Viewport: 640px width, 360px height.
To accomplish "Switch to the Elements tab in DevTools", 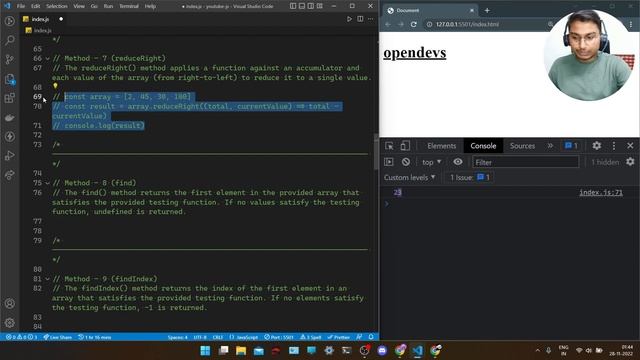I will [441, 146].
